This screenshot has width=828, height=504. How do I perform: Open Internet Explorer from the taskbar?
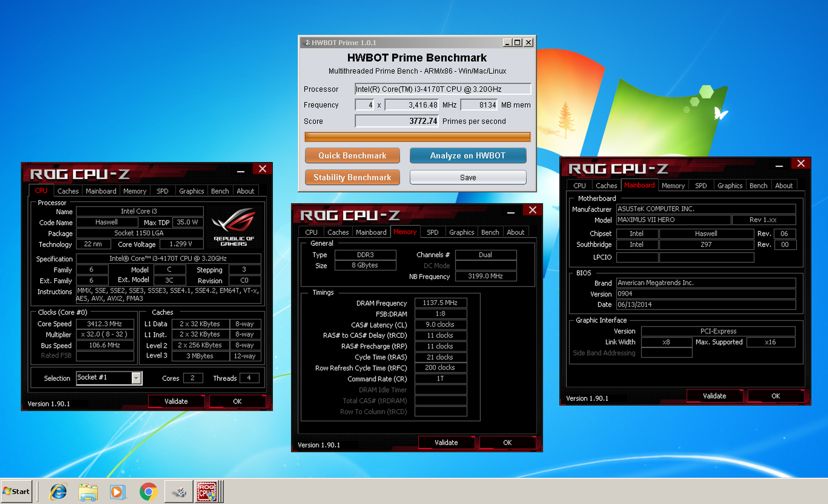click(x=58, y=492)
